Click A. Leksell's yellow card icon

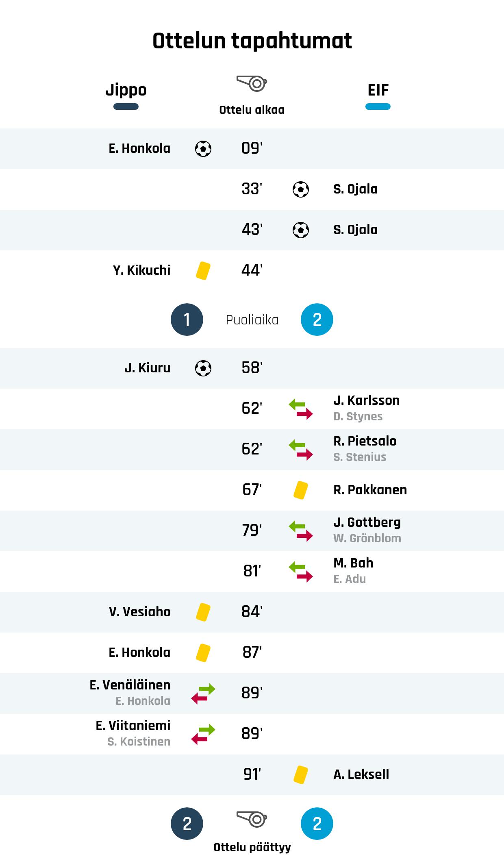tap(301, 775)
